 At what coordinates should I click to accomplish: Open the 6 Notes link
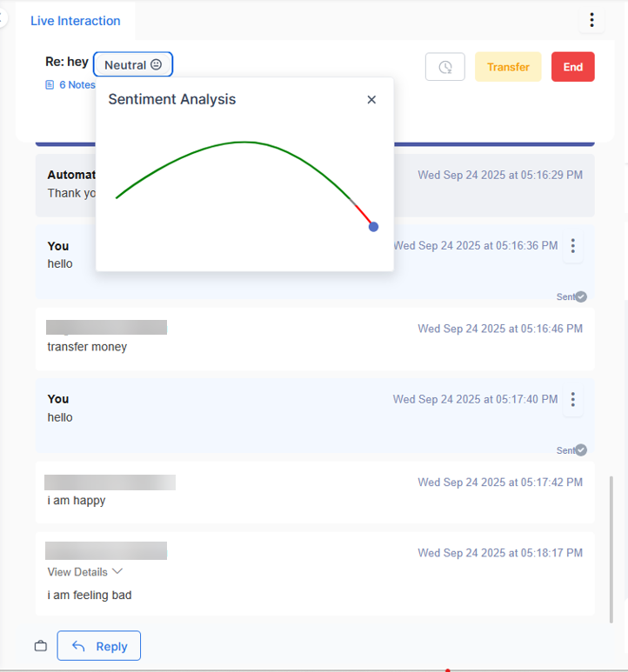click(77, 85)
